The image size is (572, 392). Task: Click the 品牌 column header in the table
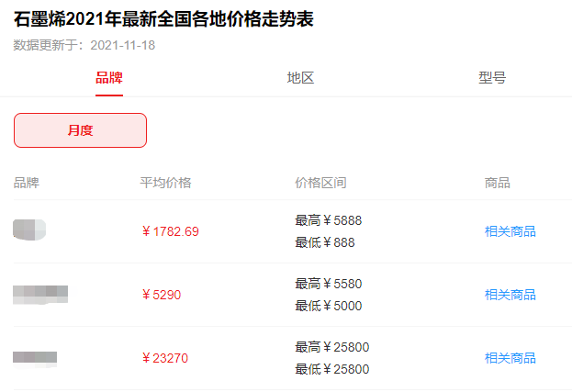pyautogui.click(x=27, y=183)
